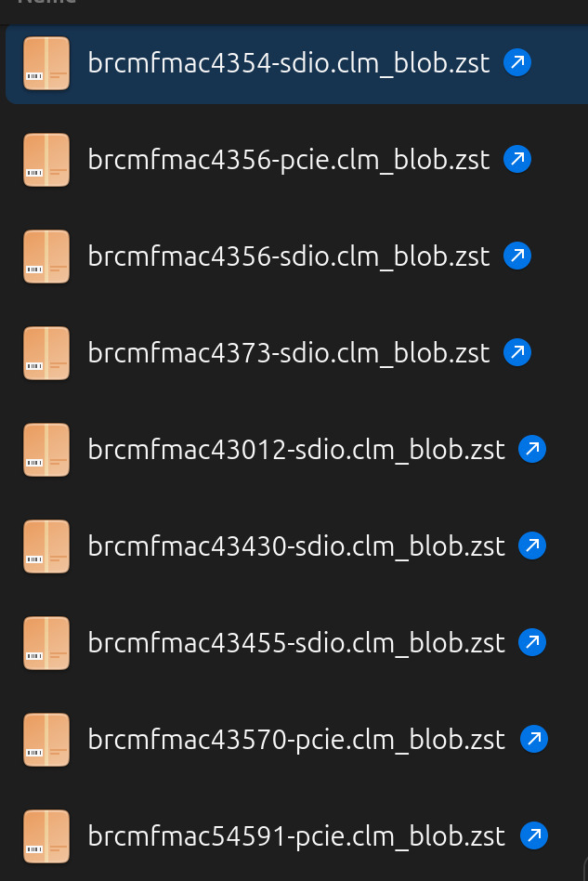Viewport: 588px width, 881px height.
Task: Click symlink arrow badge on brcmfmac4354-sdio.clm_blob.zst
Action: [x=517, y=62]
